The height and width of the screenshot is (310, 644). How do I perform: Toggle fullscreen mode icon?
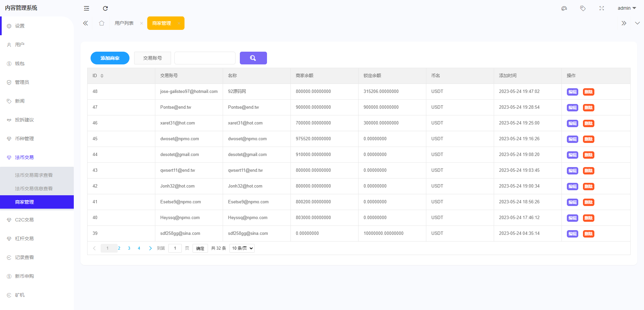click(602, 8)
